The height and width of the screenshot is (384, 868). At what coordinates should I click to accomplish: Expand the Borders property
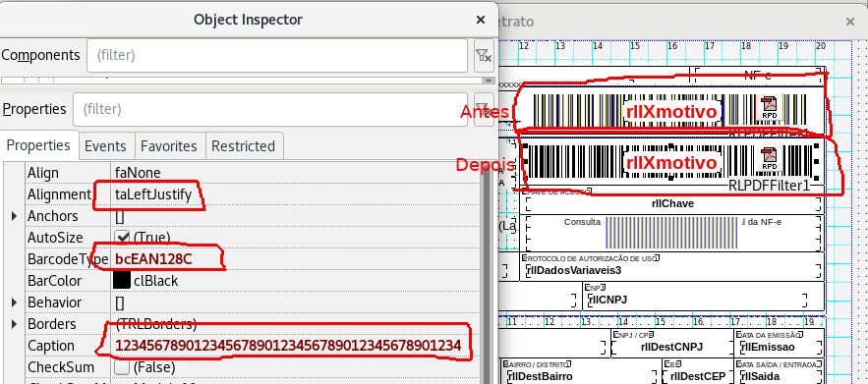(15, 324)
